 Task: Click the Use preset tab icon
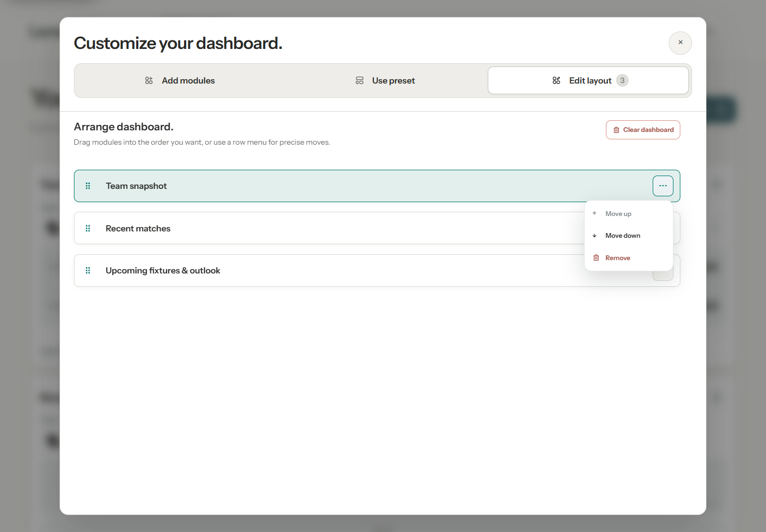[x=360, y=80]
